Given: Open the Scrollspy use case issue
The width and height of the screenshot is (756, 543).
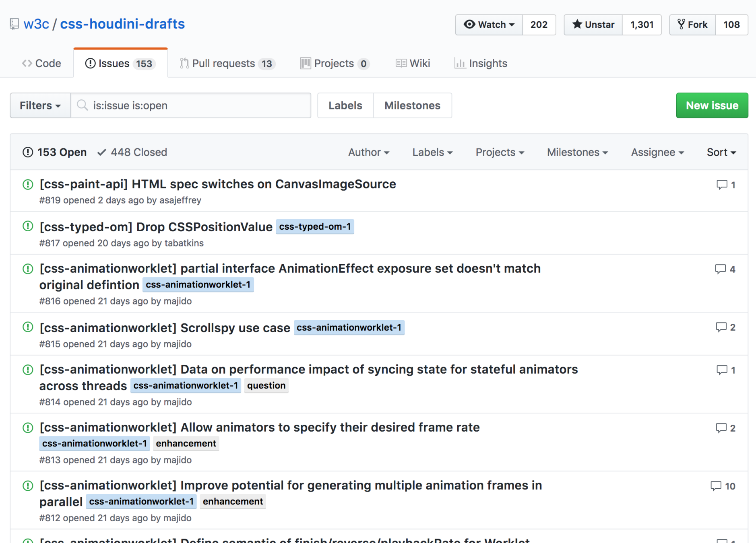Looking at the screenshot, I should [x=165, y=327].
